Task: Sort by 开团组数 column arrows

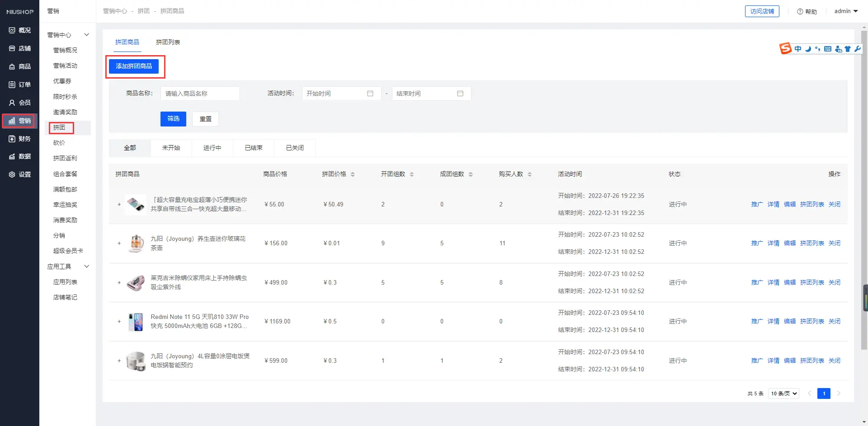Action: 411,174
